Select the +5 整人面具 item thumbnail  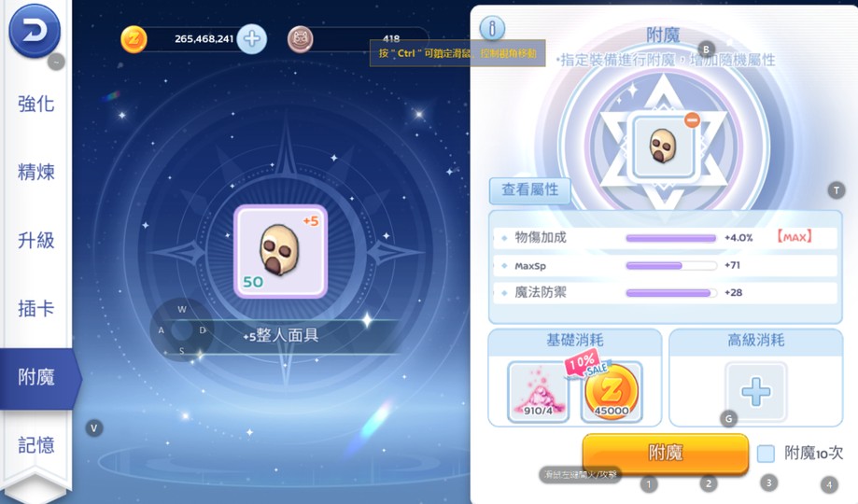tap(281, 252)
